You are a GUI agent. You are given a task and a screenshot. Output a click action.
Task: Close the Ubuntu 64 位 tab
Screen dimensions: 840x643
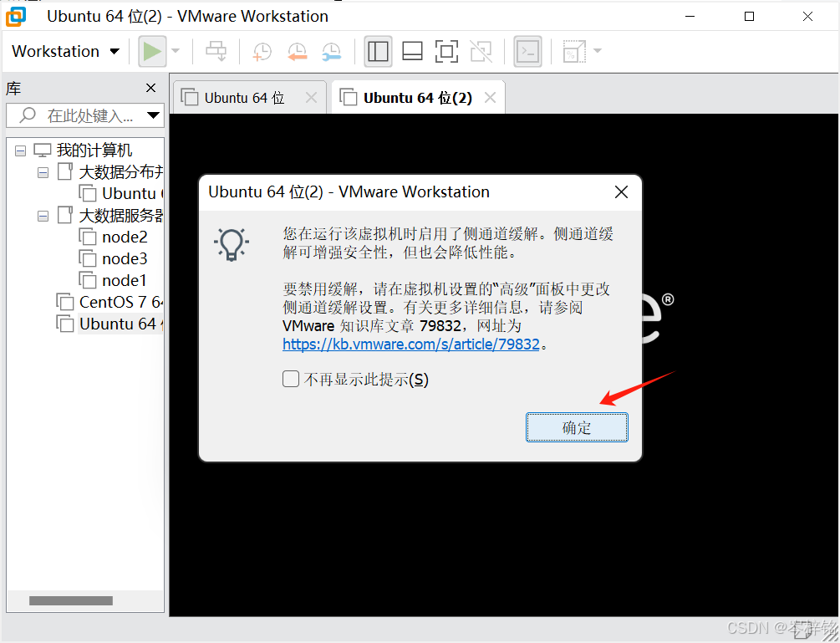tap(311, 98)
